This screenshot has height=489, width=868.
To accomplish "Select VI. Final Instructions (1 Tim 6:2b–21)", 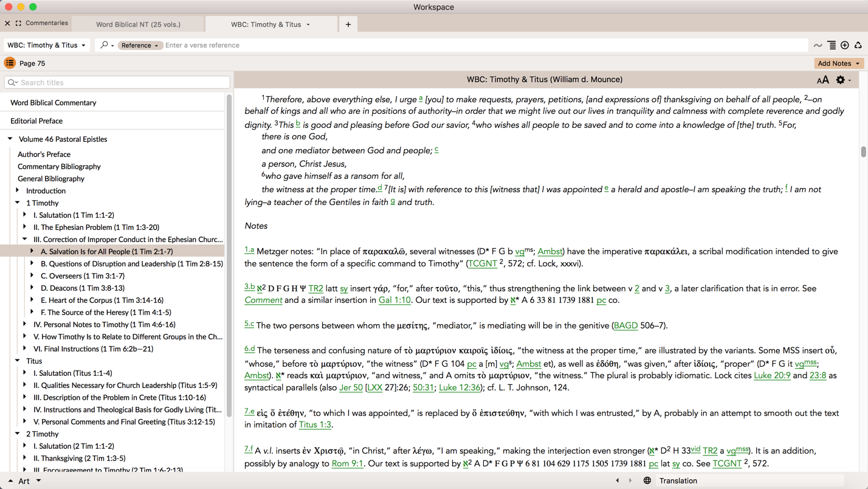I will tap(94, 349).
